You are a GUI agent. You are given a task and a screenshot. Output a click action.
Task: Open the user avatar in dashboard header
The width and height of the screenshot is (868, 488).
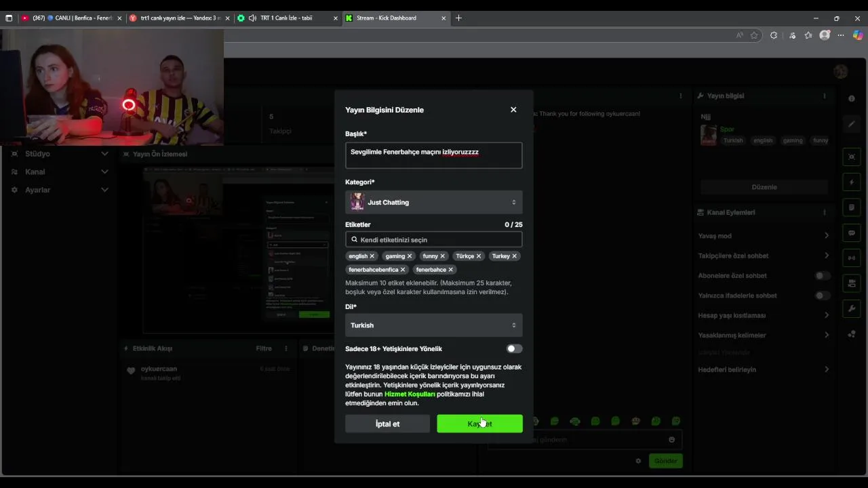click(x=841, y=71)
